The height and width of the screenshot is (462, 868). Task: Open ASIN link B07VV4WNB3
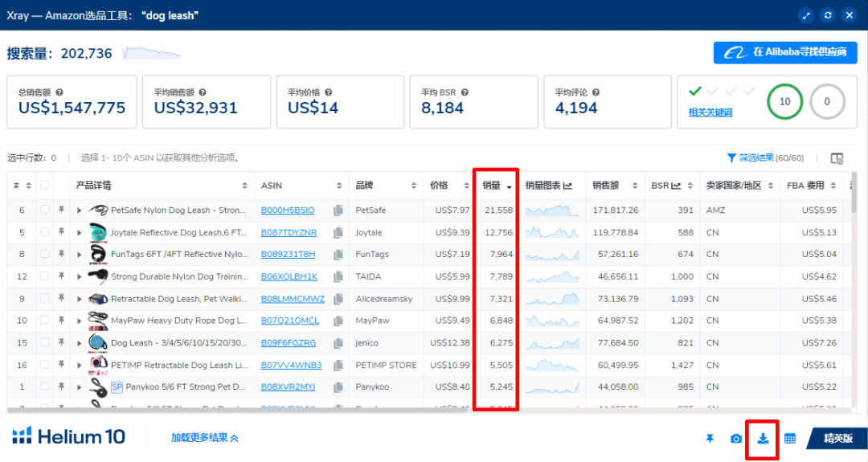[291, 365]
